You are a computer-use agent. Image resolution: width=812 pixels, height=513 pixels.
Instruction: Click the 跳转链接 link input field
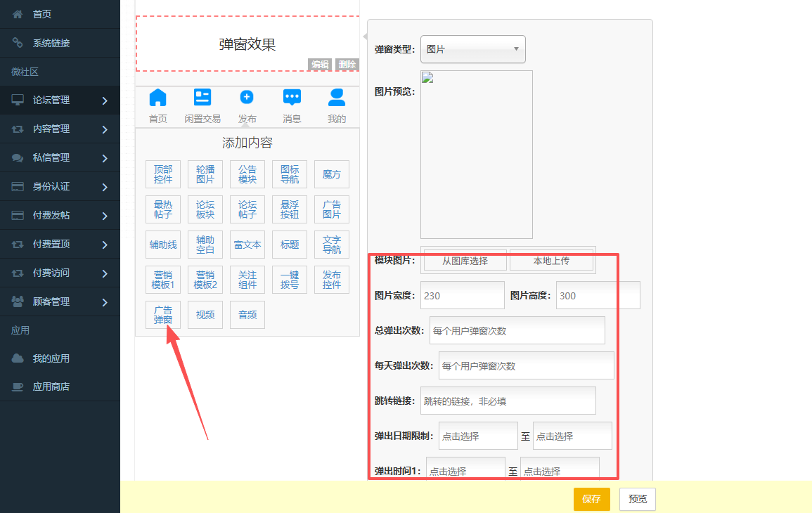point(508,401)
